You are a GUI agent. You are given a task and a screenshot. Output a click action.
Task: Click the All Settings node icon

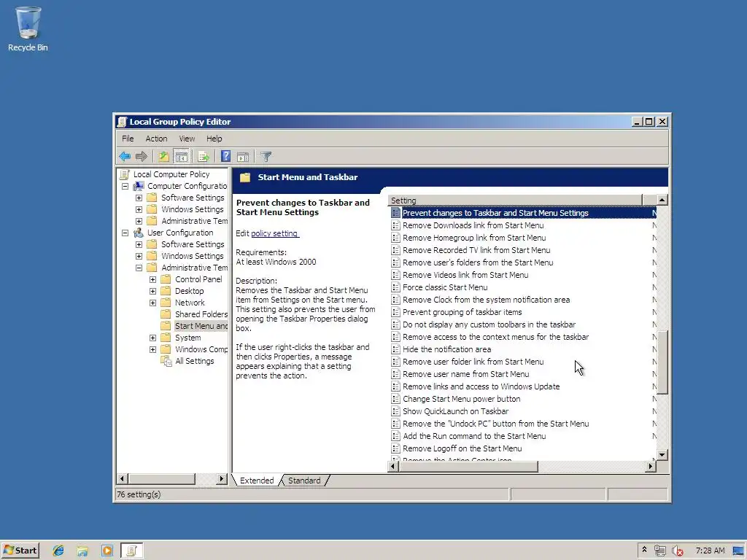(x=166, y=361)
